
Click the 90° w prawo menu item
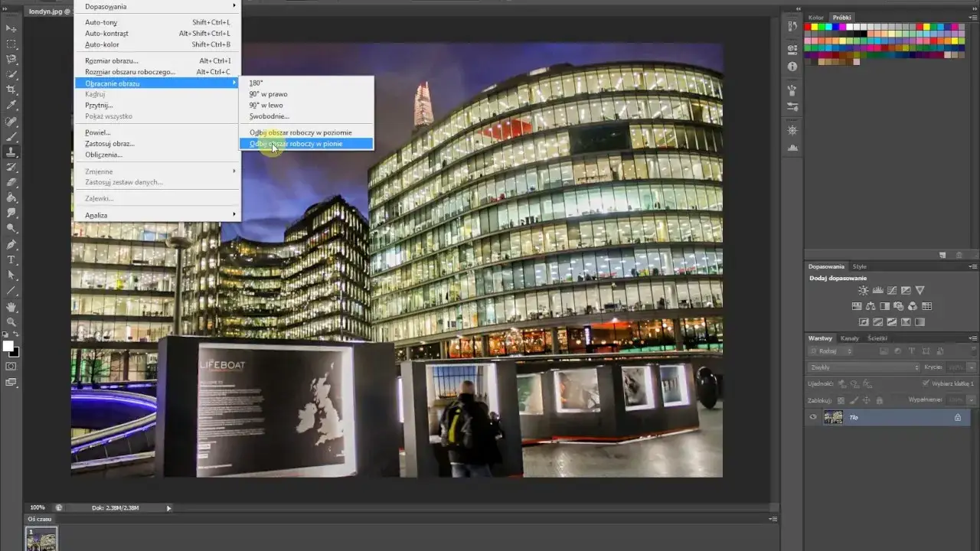tap(268, 94)
